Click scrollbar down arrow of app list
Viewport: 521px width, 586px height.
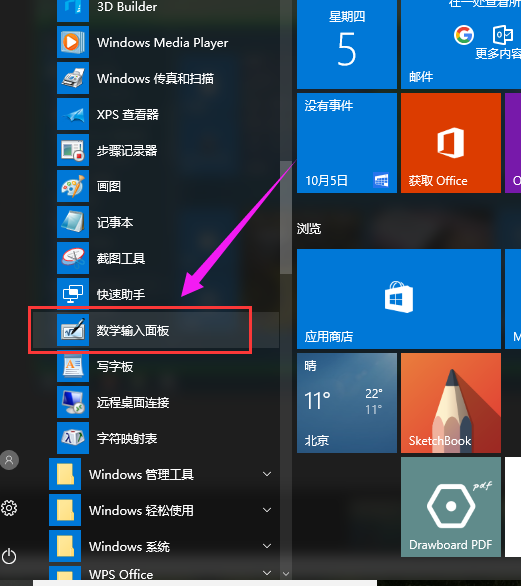[286, 573]
